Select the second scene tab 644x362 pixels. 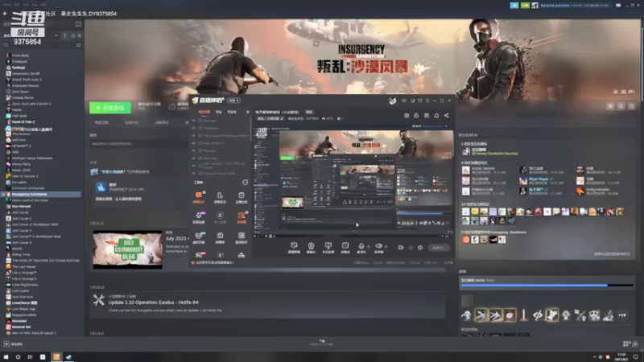pos(219,112)
